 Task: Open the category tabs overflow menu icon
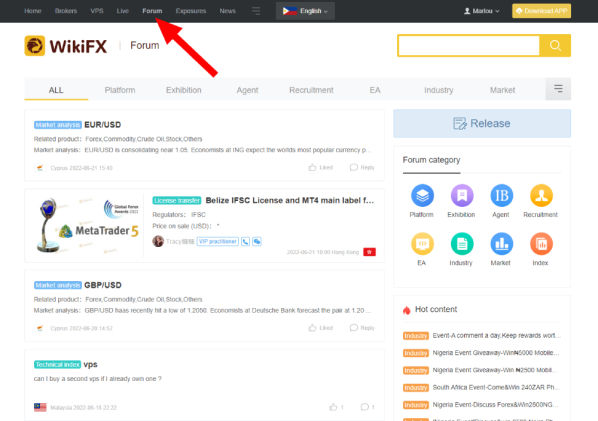[x=558, y=89]
